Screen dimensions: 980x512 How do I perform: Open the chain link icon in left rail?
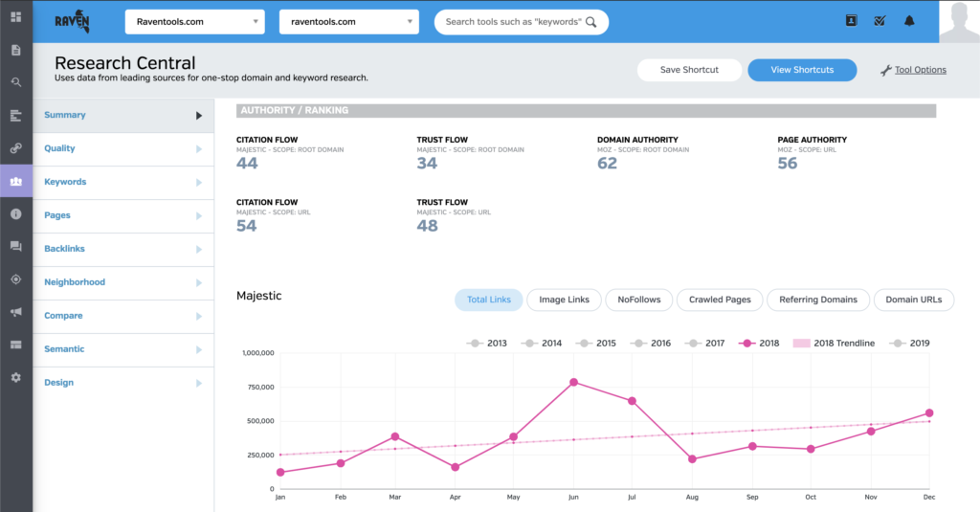16,148
